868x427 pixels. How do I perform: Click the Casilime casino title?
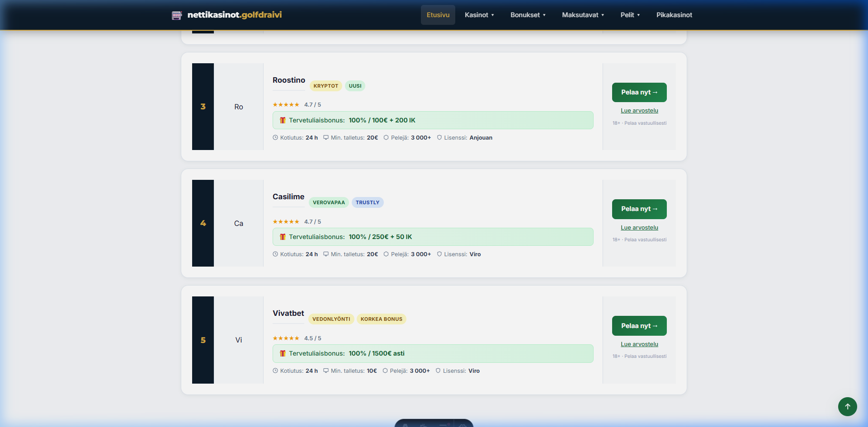288,197
